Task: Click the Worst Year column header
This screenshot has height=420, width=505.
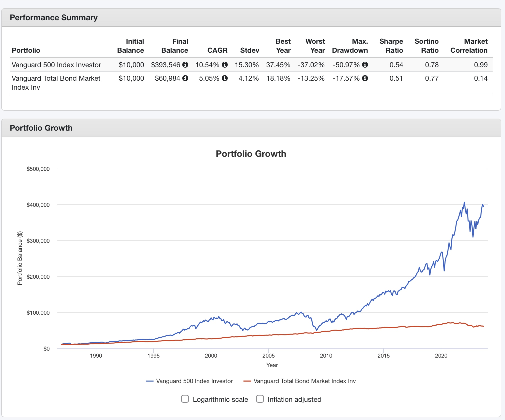Action: point(315,46)
